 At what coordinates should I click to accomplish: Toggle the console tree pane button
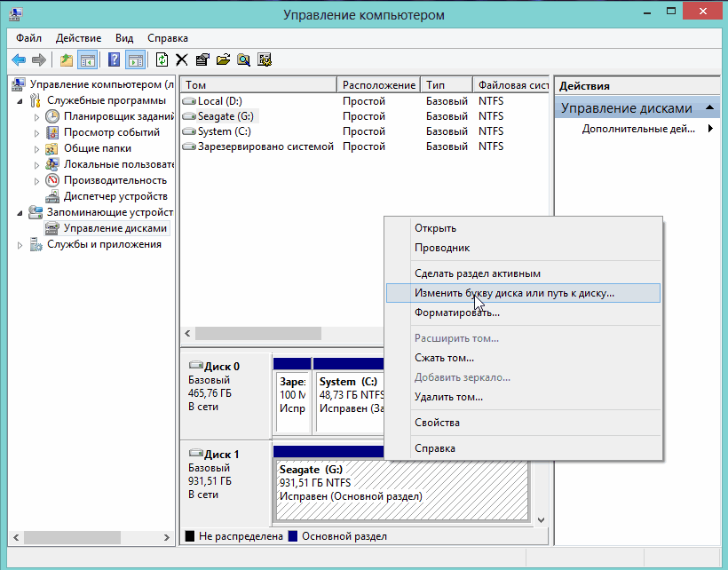coord(88,60)
